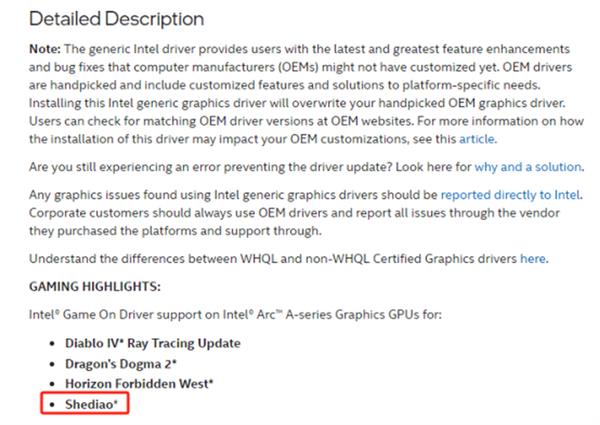Click the bold 'Note:' label
Image resolution: width=600 pixels, height=425 pixels.
point(45,49)
